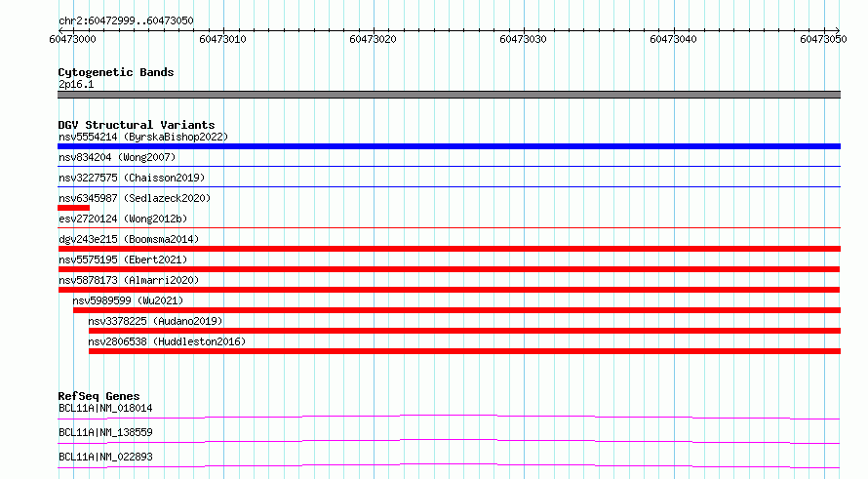Open variant nsv5575195 (Ebert2021) label
Viewport: 868px width, 479px height.
pyautogui.click(x=123, y=259)
